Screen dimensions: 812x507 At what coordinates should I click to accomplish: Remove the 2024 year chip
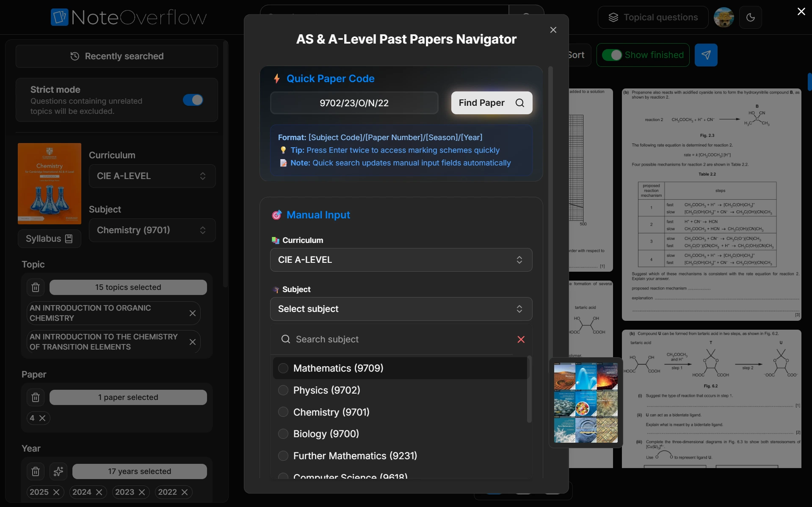pos(99,492)
